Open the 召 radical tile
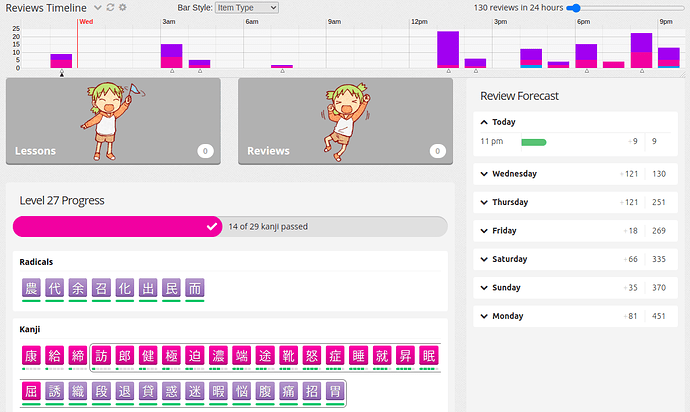Viewport: 690px width, 412px height. (x=101, y=288)
